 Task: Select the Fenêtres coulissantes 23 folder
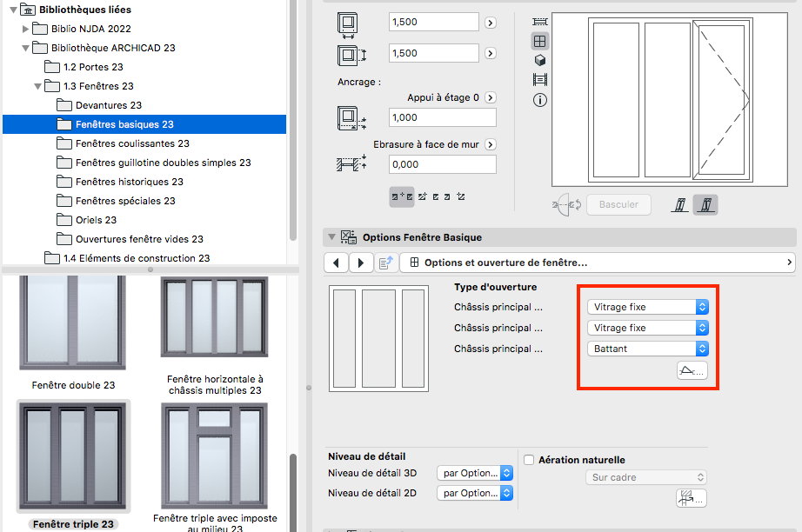coord(144,143)
